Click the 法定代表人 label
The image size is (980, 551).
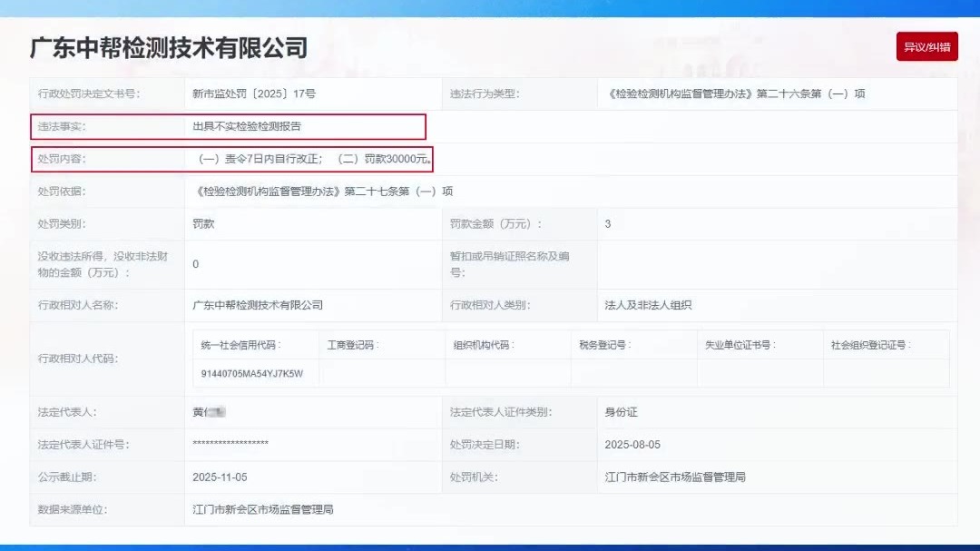pos(67,412)
